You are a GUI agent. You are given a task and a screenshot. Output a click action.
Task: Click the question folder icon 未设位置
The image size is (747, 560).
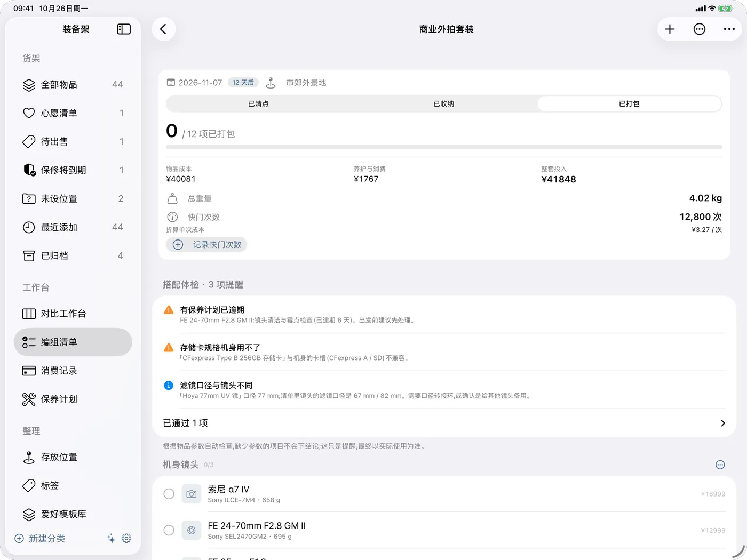click(x=29, y=199)
